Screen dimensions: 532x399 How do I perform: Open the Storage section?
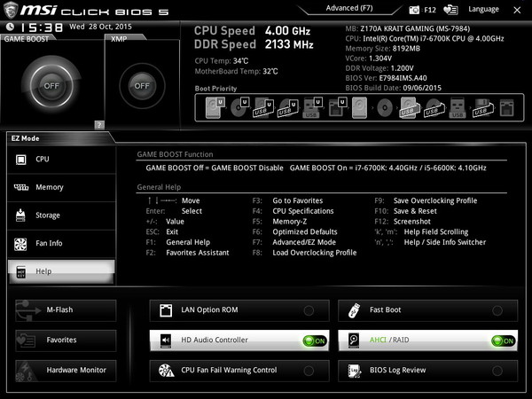(61, 215)
